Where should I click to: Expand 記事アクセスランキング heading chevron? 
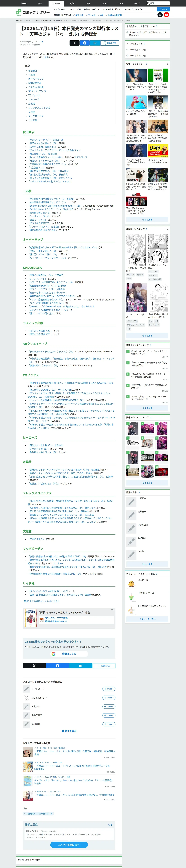click(151, 345)
